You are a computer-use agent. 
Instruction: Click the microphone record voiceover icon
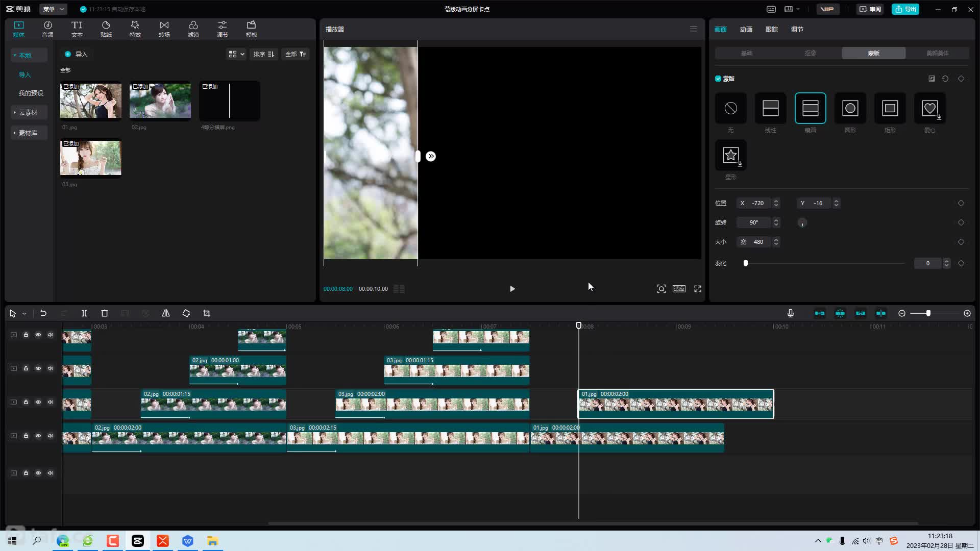790,313
